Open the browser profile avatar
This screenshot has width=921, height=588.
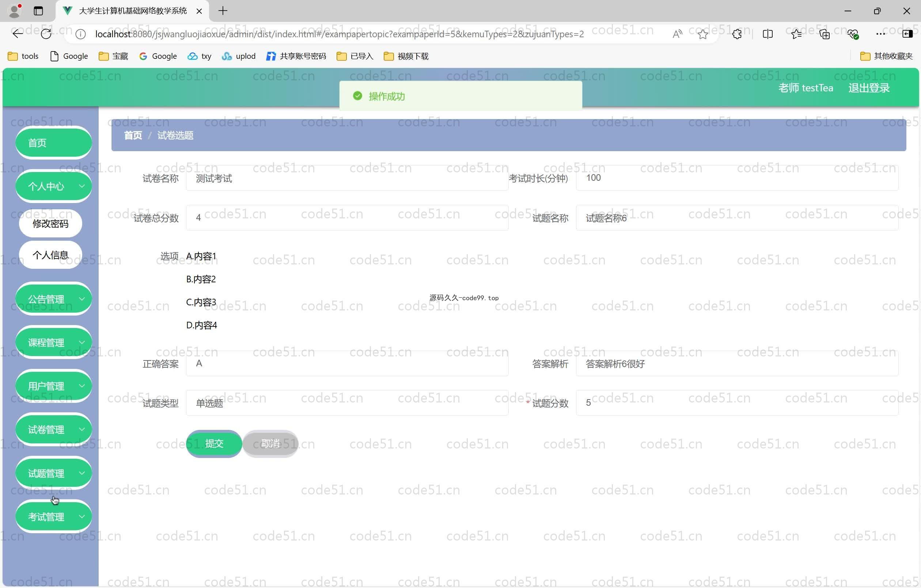click(15, 11)
